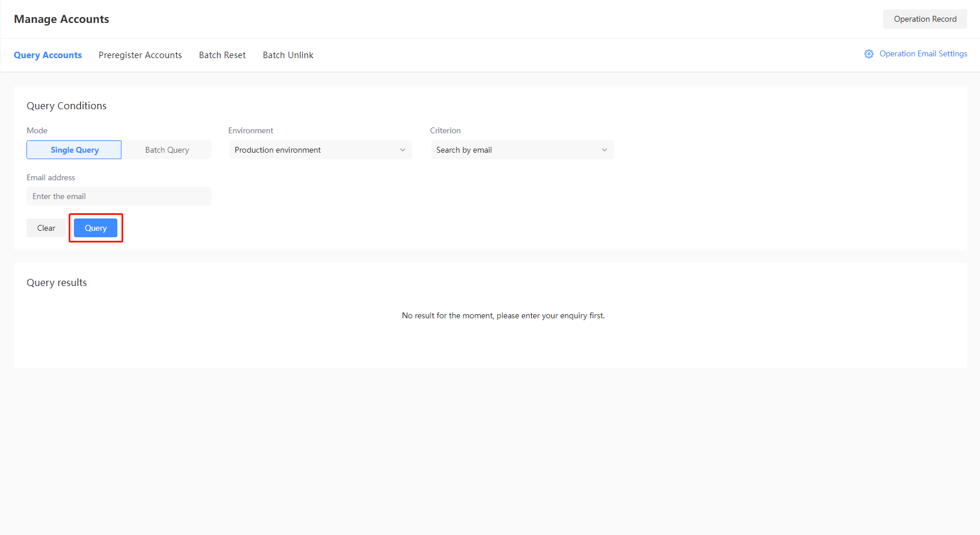Open the Operation Record panel
980x535 pixels.
pyautogui.click(x=925, y=19)
